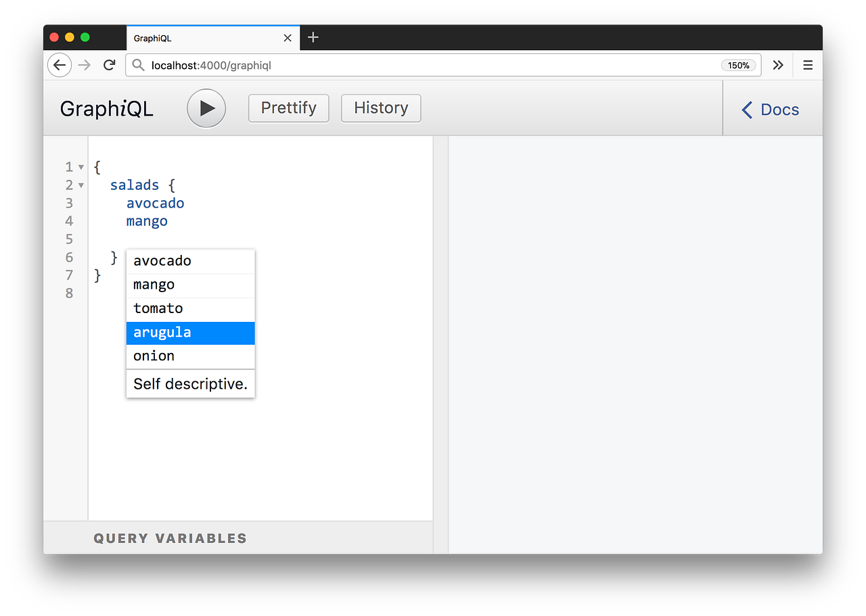Open query History
The image size is (866, 616).
(x=380, y=108)
